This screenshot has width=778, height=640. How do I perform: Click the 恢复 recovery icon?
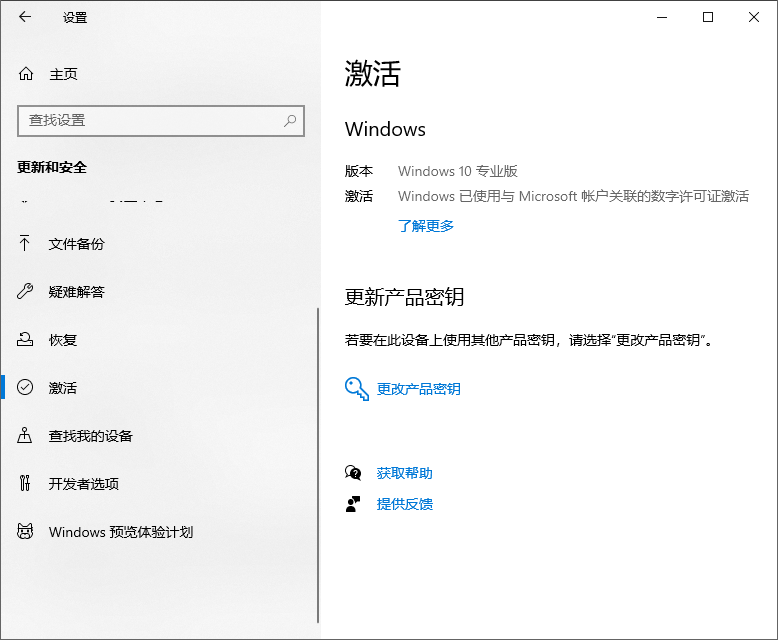tap(25, 339)
